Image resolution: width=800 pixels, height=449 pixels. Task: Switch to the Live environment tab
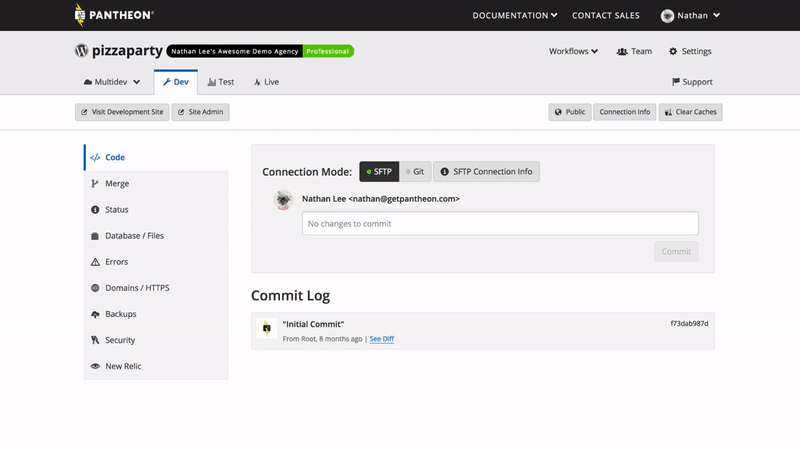(266, 82)
